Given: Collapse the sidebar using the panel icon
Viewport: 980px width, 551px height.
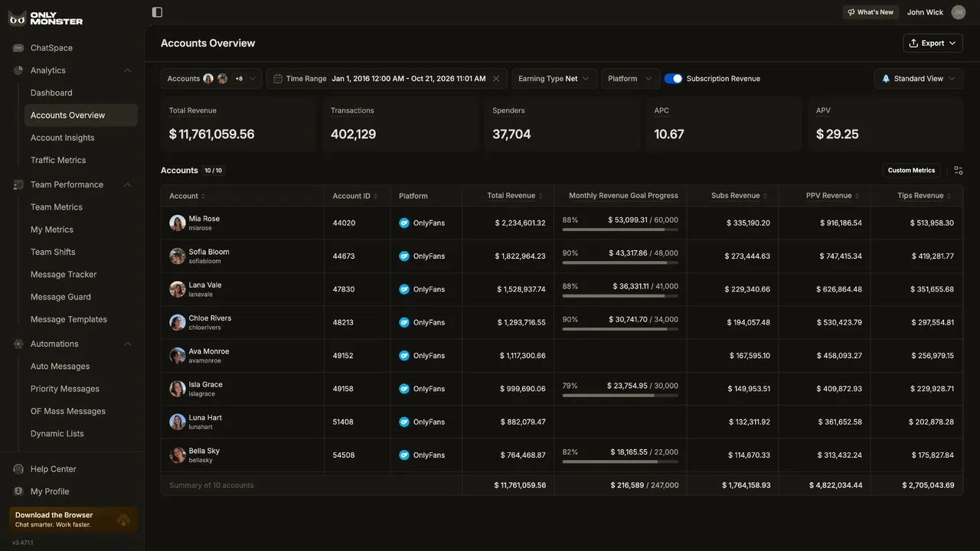Looking at the screenshot, I should tap(157, 12).
